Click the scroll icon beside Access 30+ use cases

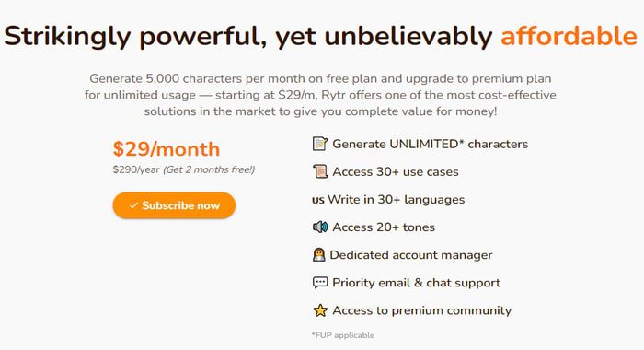320,171
